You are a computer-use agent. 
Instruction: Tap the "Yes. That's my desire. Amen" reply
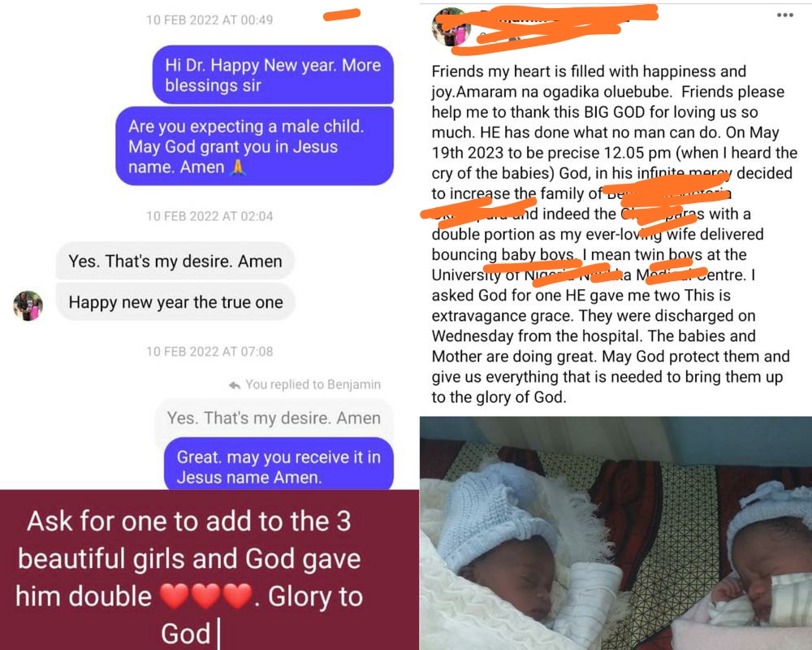[175, 261]
